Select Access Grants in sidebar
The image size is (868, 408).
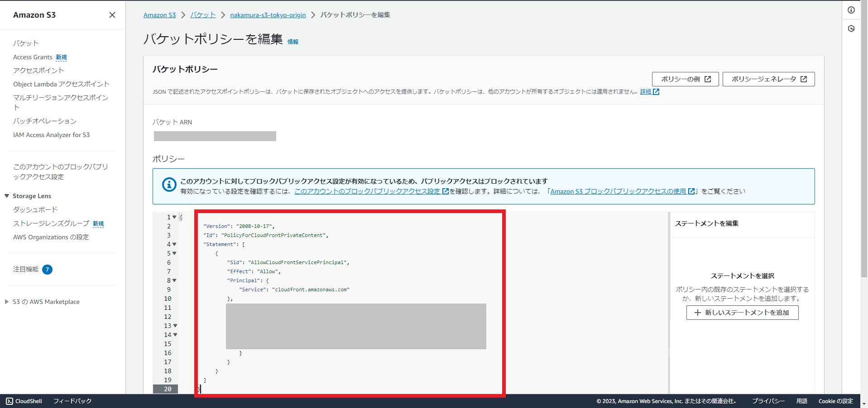33,57
